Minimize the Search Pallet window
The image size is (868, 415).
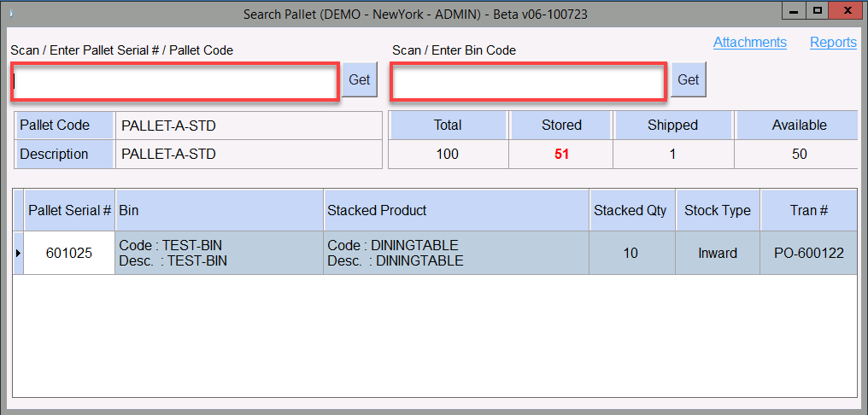tap(794, 11)
